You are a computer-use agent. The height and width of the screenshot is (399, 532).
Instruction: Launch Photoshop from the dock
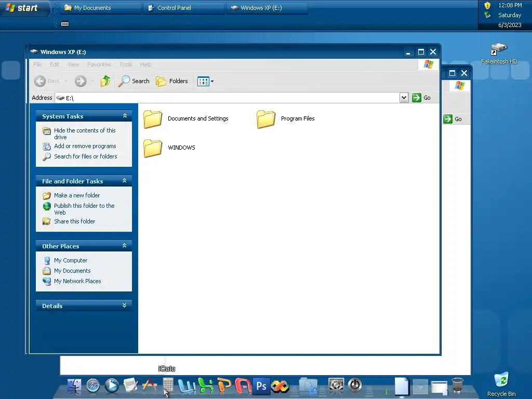click(261, 386)
